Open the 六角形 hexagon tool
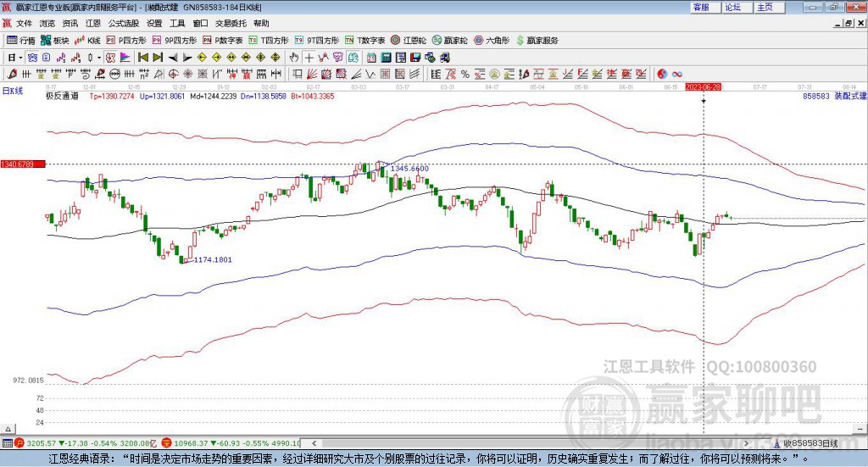868x467 pixels. (492, 41)
